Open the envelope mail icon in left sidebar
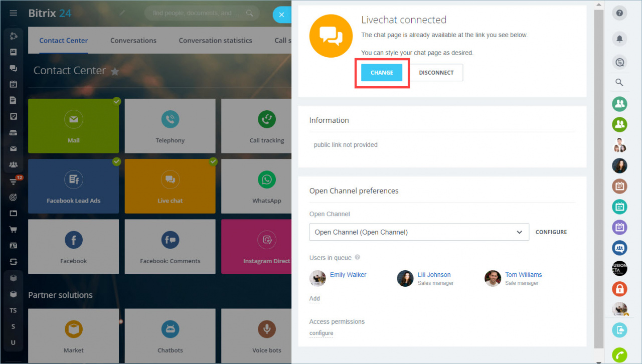This screenshot has height=364, width=642. (x=14, y=148)
